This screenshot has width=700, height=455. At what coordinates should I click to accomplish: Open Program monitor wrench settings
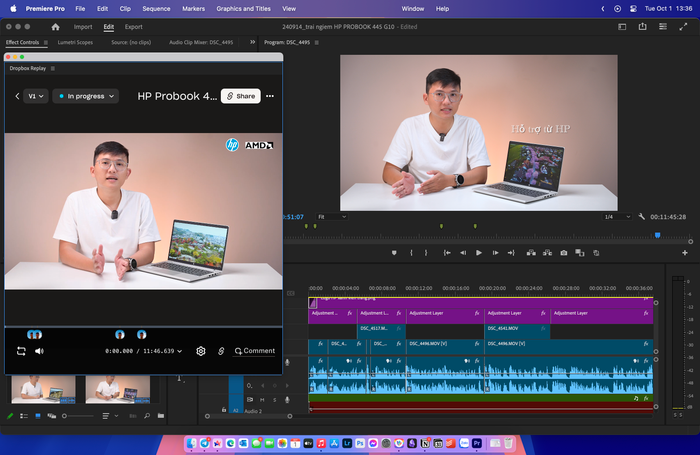[x=642, y=217]
